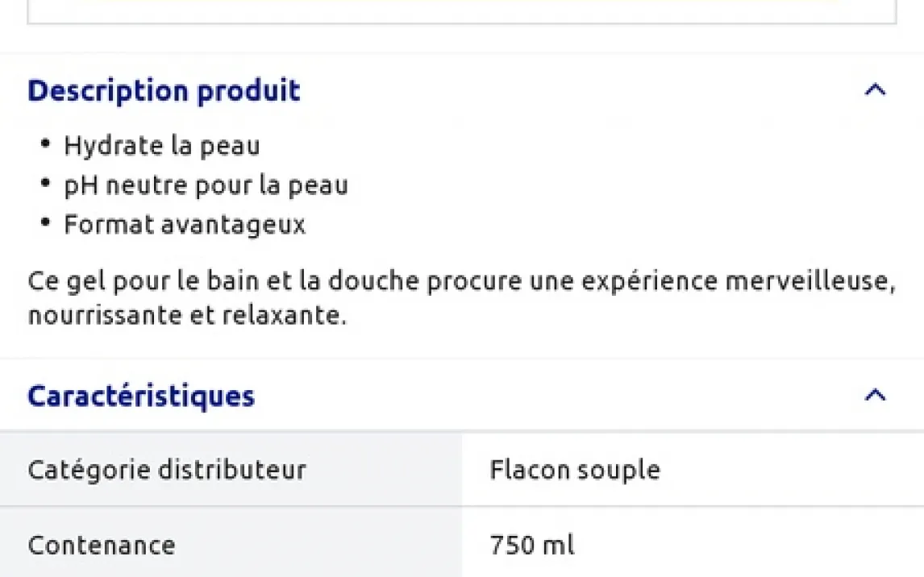
Task: Select the 'Format avantageux' bullet text
Action: click(185, 224)
